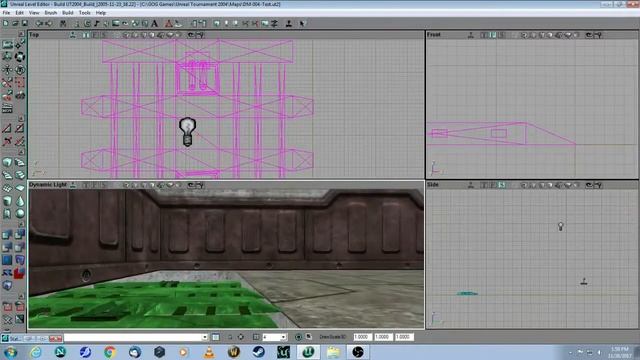
Task: Click the third DrawScale3D value field
Action: [x=404, y=337]
